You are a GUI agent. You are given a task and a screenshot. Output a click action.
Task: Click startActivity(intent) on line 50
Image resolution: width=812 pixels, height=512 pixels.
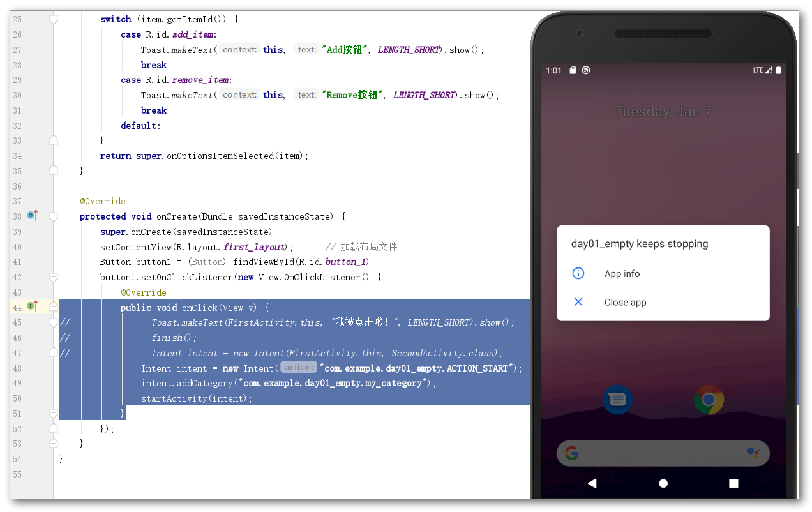(197, 398)
